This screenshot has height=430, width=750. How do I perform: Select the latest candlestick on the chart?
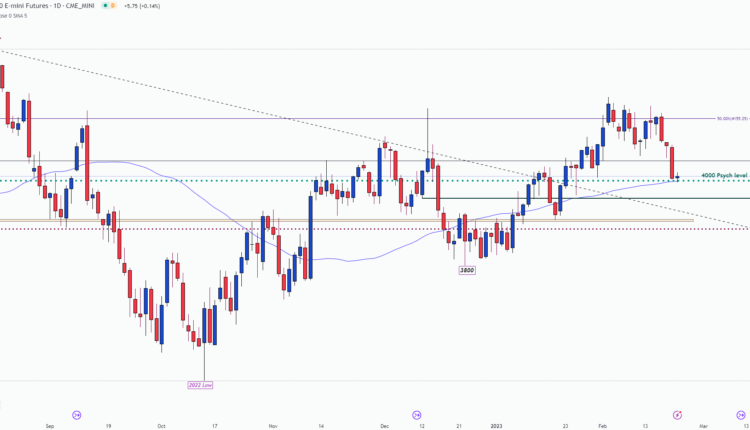679,178
